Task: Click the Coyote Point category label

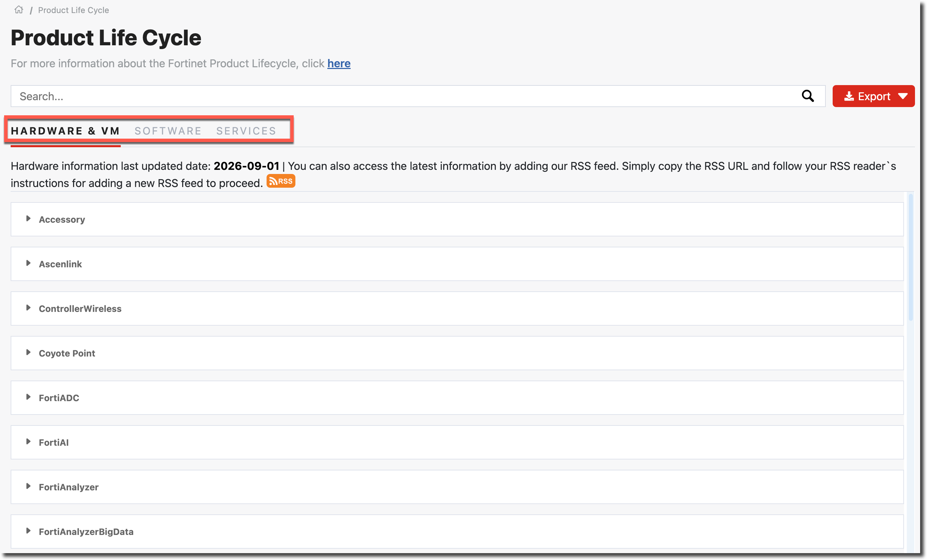Action: coord(67,353)
